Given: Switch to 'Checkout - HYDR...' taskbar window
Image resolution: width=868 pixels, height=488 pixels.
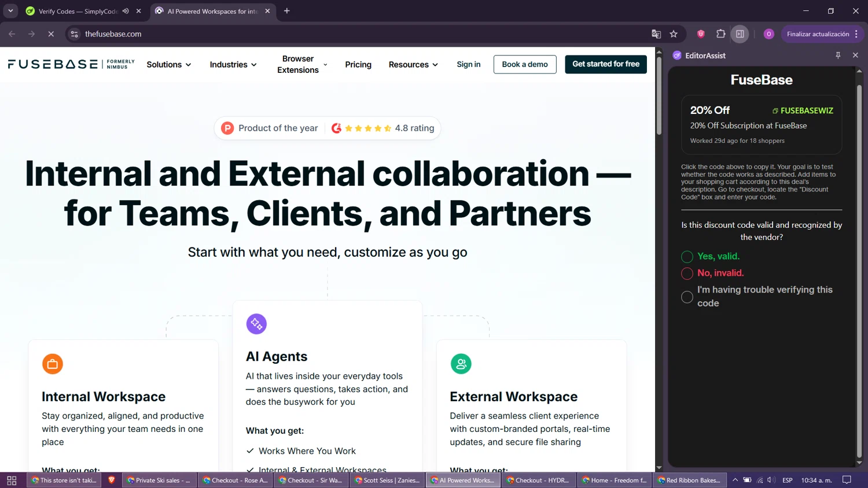Looking at the screenshot, I should tap(540, 480).
